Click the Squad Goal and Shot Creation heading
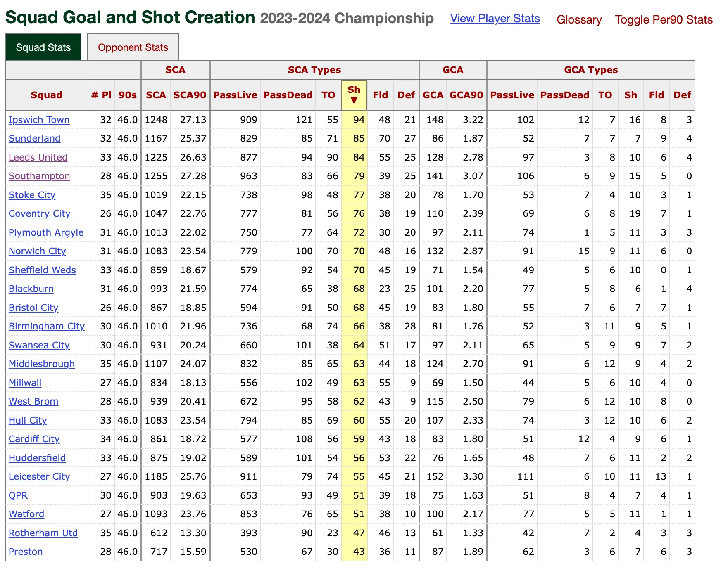 click(130, 17)
